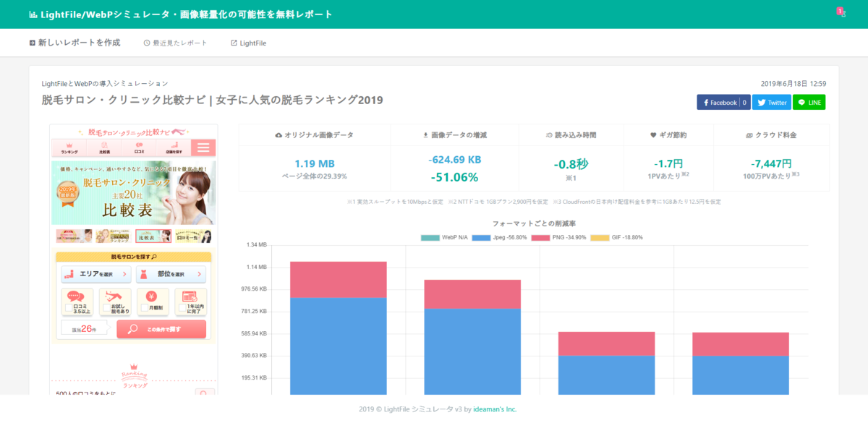Image resolution: width=868 pixels, height=423 pixels.
Task: Tick the 月額制 checkbox
Action: point(145,307)
